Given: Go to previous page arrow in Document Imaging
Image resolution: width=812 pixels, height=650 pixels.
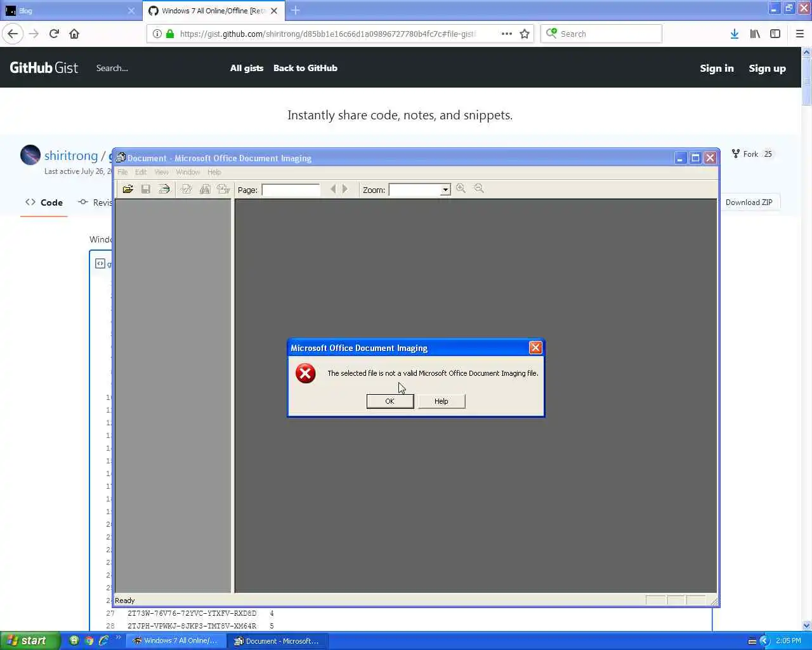Looking at the screenshot, I should [x=333, y=189].
